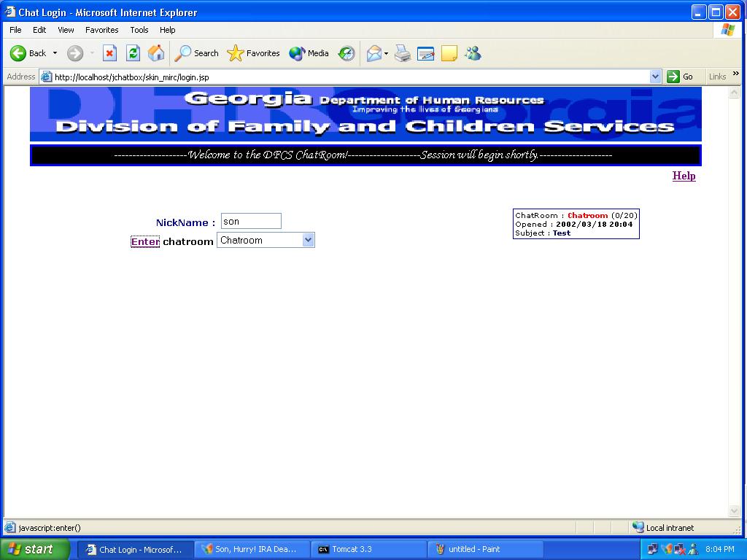
Task: Open the Back history dropdown arrow
Action: 55,52
